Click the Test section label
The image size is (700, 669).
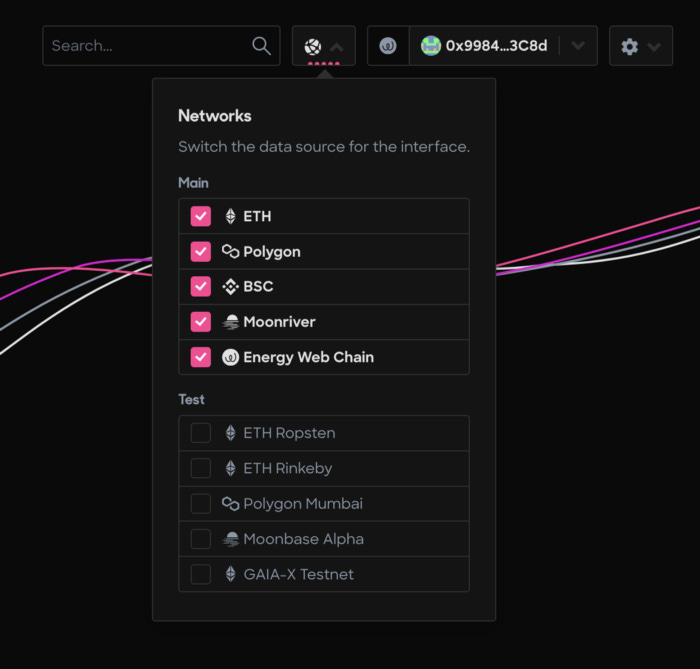point(192,399)
